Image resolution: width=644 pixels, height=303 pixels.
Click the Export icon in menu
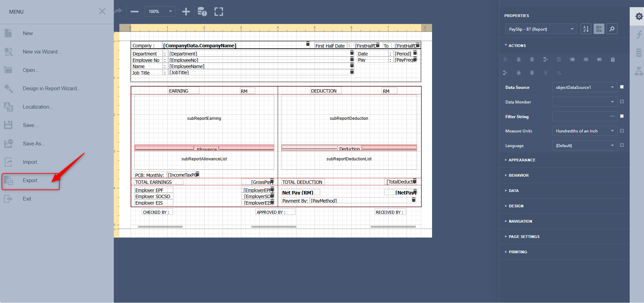[x=8, y=180]
